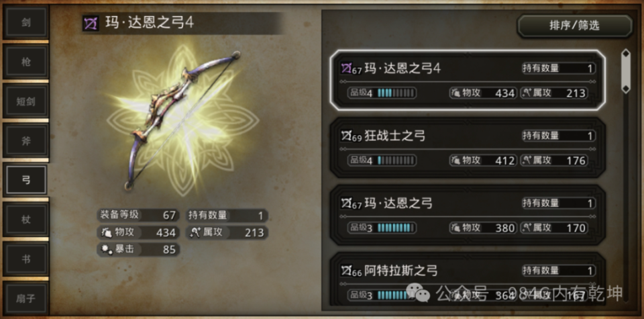
Task: Switch to the 枪 weapon tab
Action: point(26,62)
